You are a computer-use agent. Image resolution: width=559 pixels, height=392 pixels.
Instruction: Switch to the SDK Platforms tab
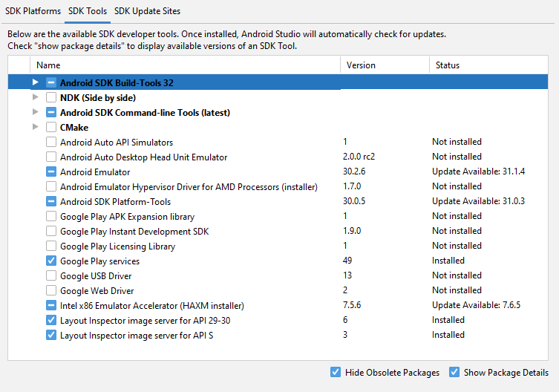click(x=33, y=11)
